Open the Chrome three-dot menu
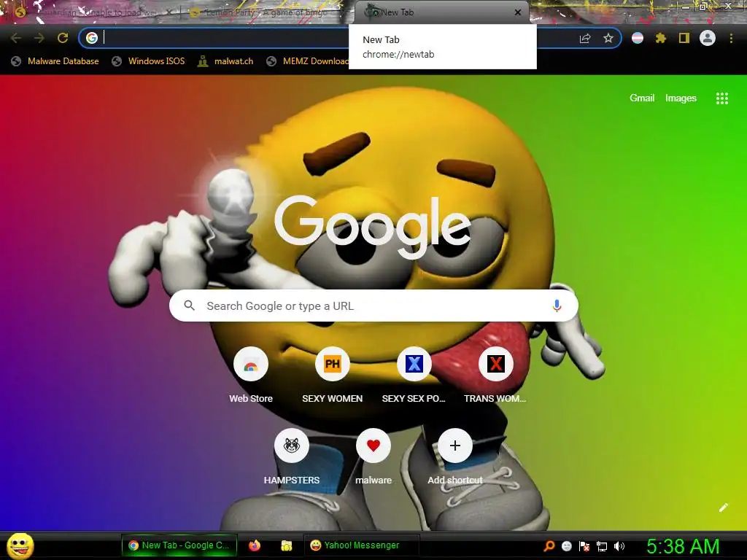 [x=731, y=38]
